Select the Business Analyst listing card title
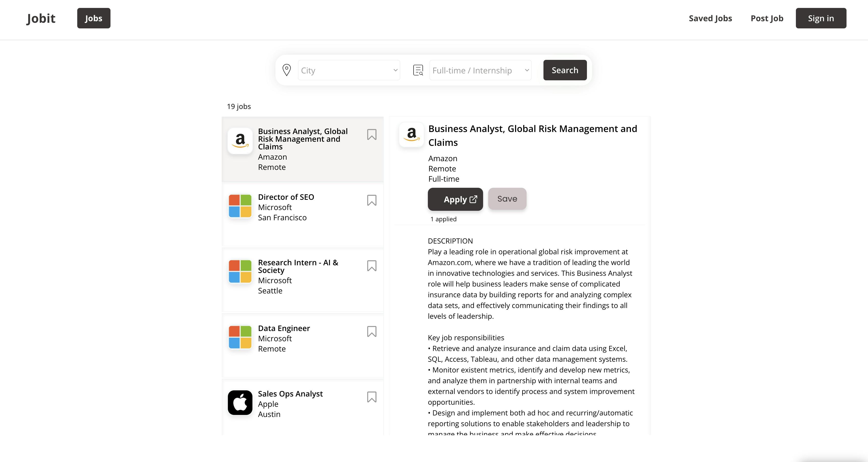The image size is (868, 462). [303, 139]
